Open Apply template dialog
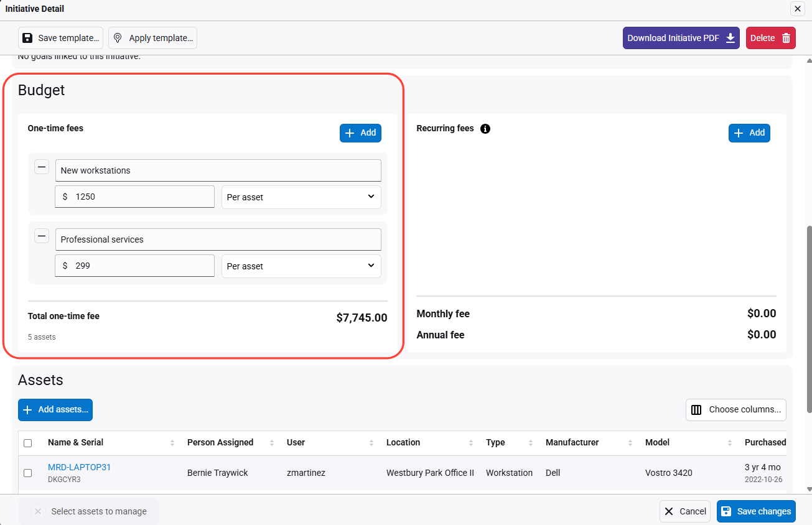Screen dimensions: 812x525 tap(152, 38)
